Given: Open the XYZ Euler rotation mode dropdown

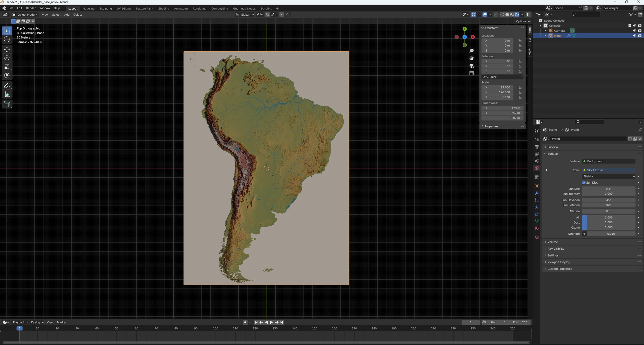Looking at the screenshot, I should click(502, 77).
